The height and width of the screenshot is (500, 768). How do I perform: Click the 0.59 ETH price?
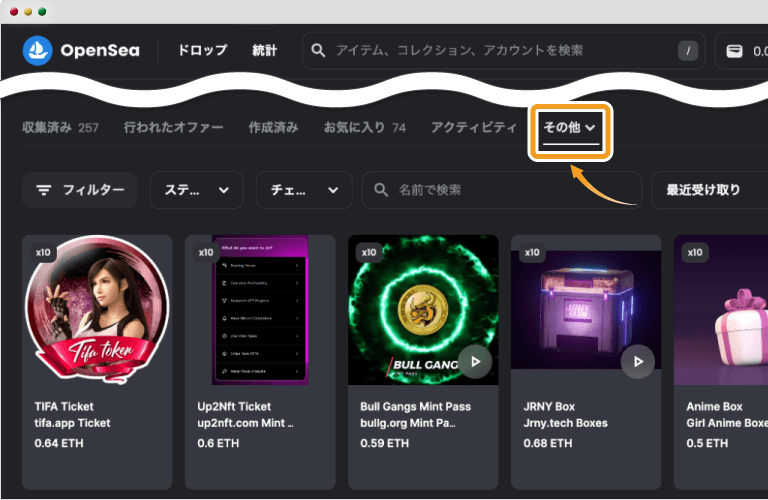tap(384, 443)
